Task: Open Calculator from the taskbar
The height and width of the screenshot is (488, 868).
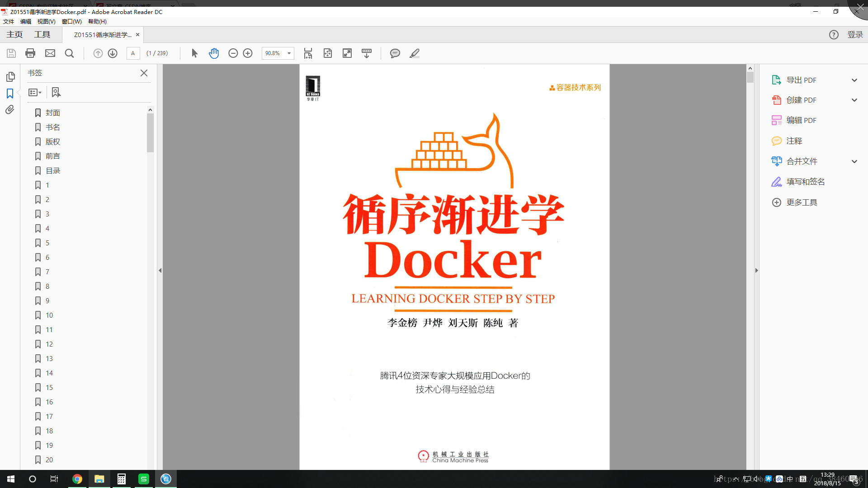Action: 121,479
